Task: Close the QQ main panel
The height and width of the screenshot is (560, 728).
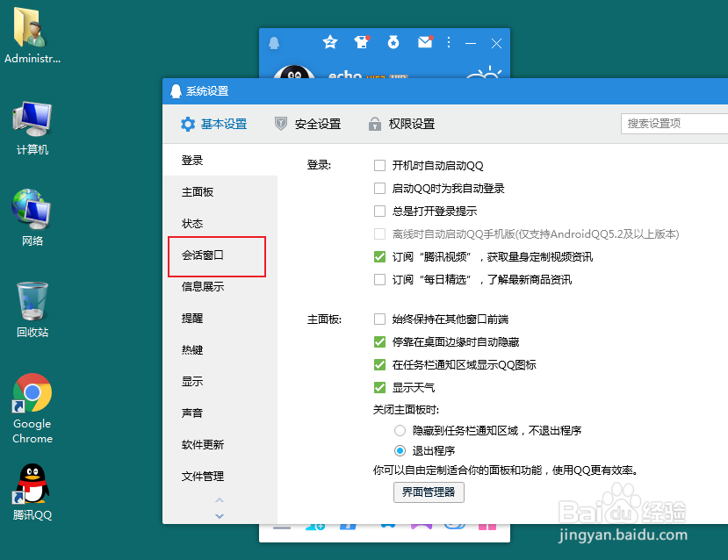Action: pos(496,43)
